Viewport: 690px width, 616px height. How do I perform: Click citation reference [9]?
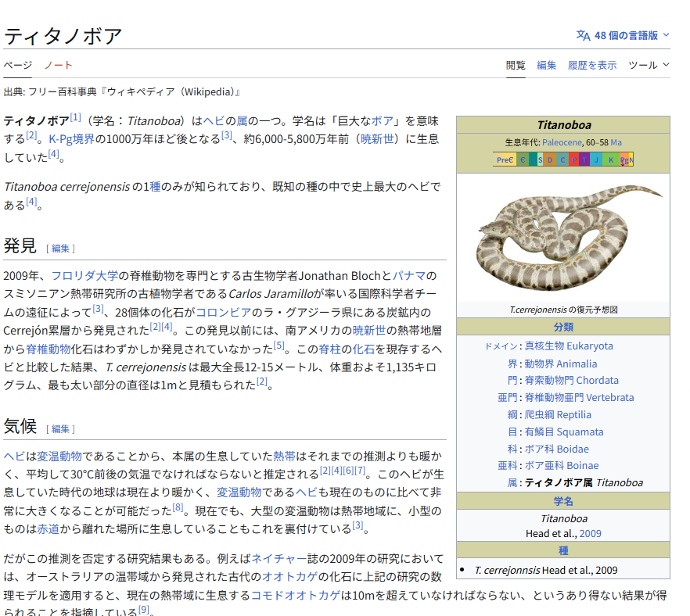143,610
